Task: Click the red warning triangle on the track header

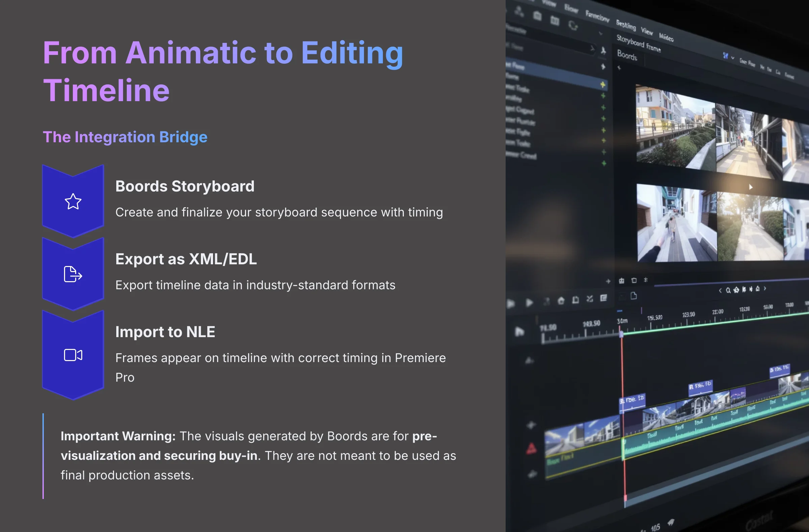Action: tap(532, 449)
